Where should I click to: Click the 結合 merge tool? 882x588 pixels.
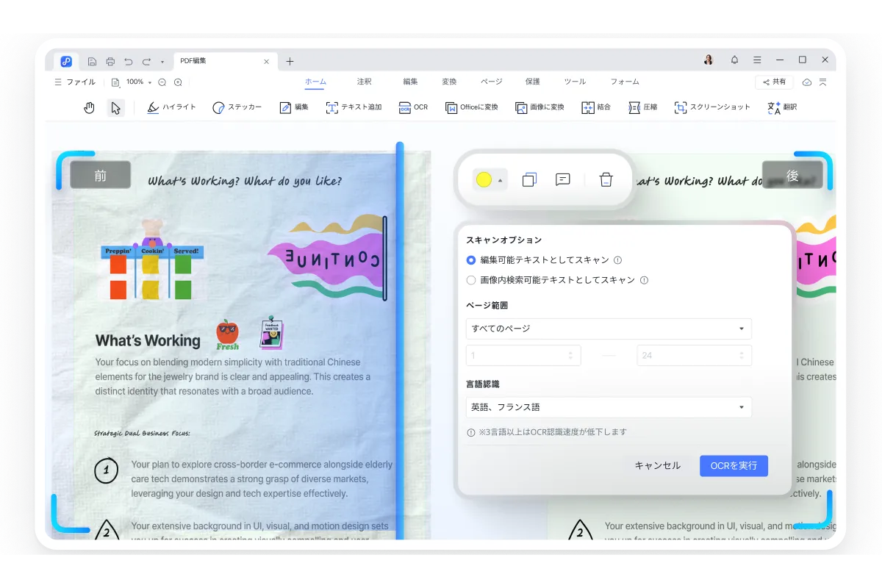click(x=596, y=107)
